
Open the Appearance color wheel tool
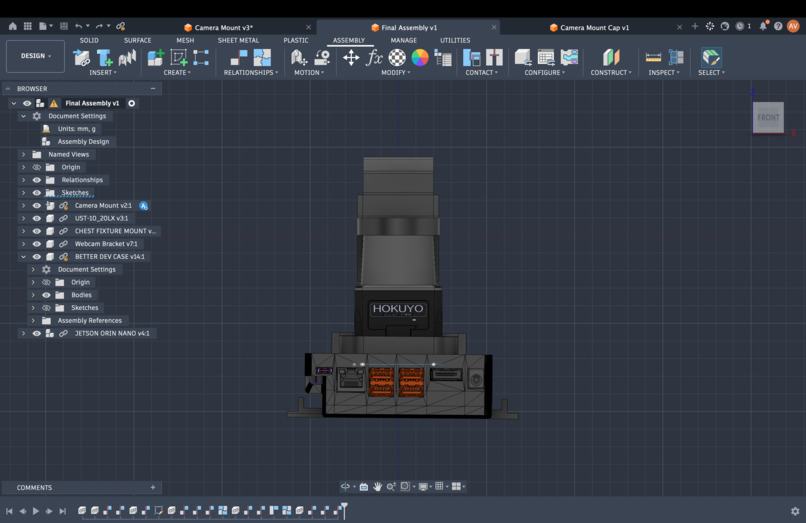click(x=420, y=58)
